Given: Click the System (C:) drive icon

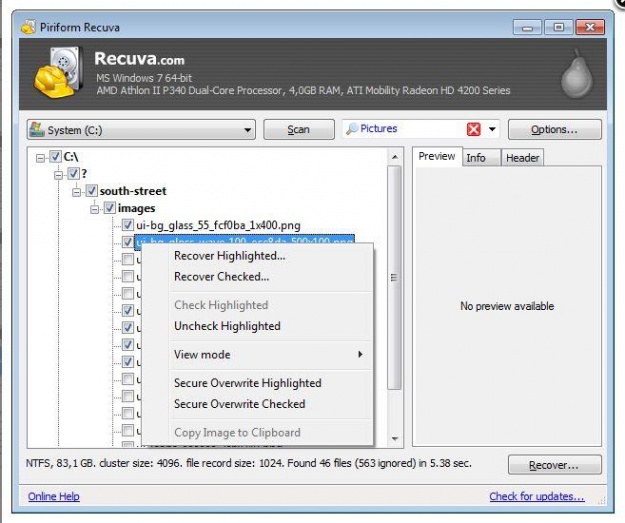Looking at the screenshot, I should tap(37, 130).
